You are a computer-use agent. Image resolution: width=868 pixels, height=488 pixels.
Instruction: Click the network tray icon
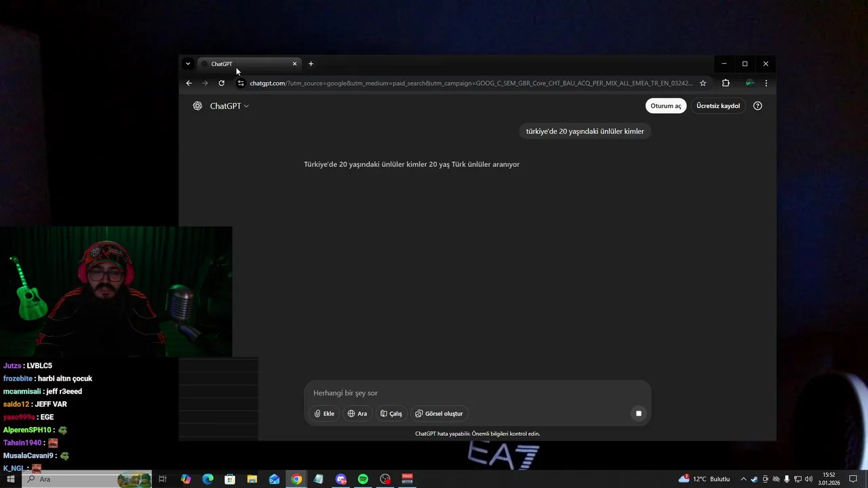pyautogui.click(x=797, y=479)
